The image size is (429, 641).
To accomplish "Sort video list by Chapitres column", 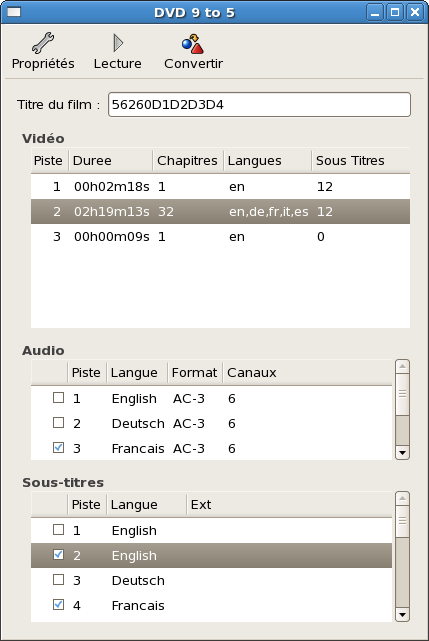I will [x=188, y=161].
